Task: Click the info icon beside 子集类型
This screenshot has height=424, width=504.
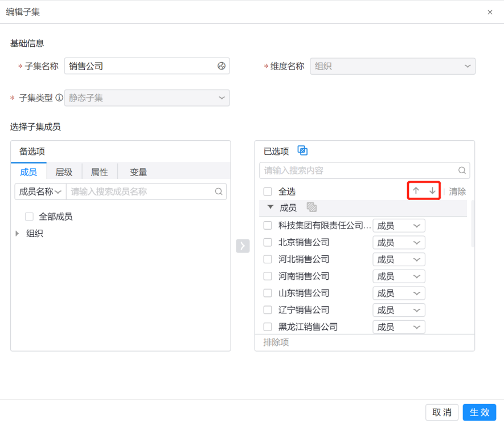Action: [x=59, y=97]
